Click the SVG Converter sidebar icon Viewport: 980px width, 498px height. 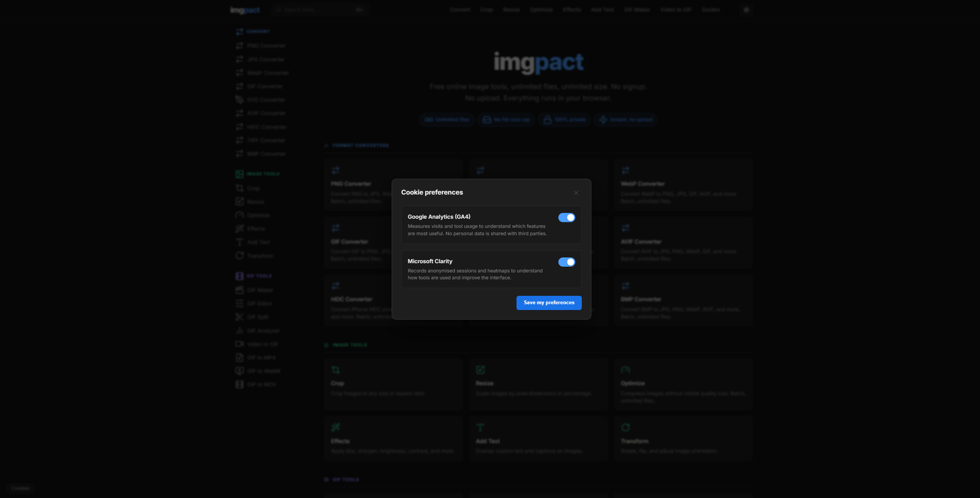coord(240,100)
